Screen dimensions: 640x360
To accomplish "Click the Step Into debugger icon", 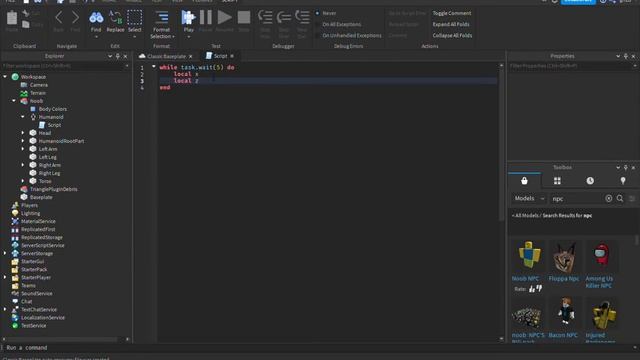I will [265, 18].
